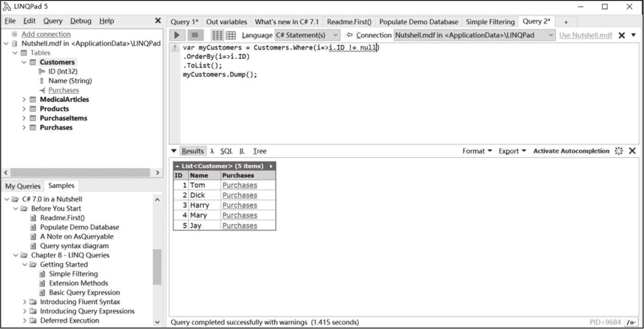The image size is (644, 329).
Task: Expand Introducing Fluent Syntax folder
Action: click(x=25, y=302)
